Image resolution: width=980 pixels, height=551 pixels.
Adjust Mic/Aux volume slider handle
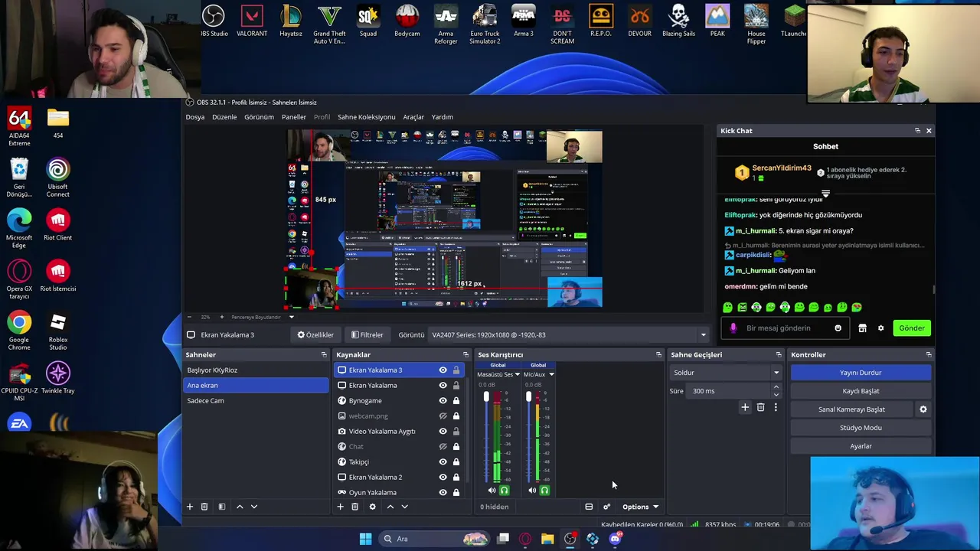coord(528,397)
